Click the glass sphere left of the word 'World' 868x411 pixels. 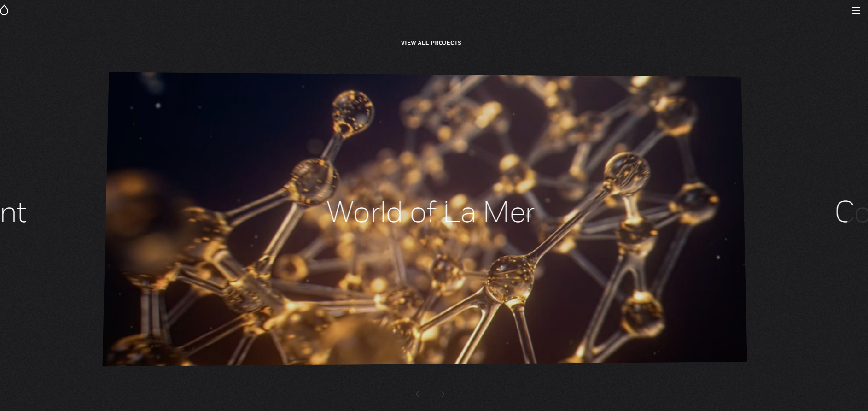click(313, 182)
